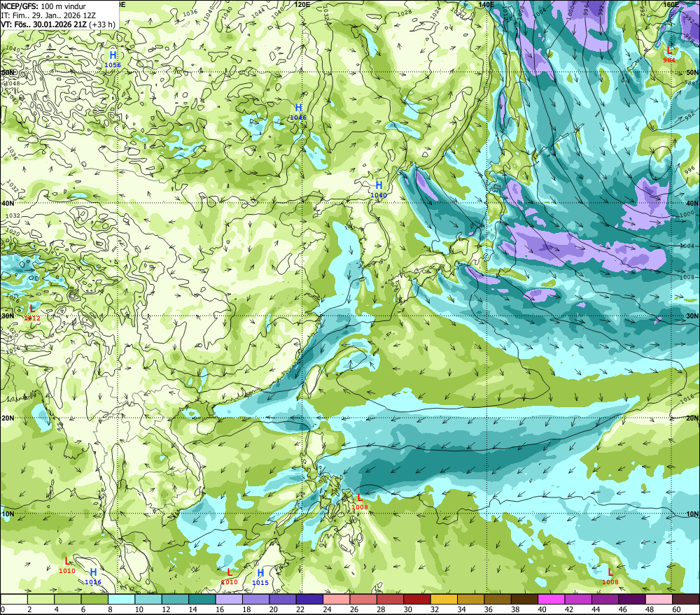The height and width of the screenshot is (615, 700).
Task: Select the maroon swatch above 60
Action: pyautogui.click(x=686, y=599)
